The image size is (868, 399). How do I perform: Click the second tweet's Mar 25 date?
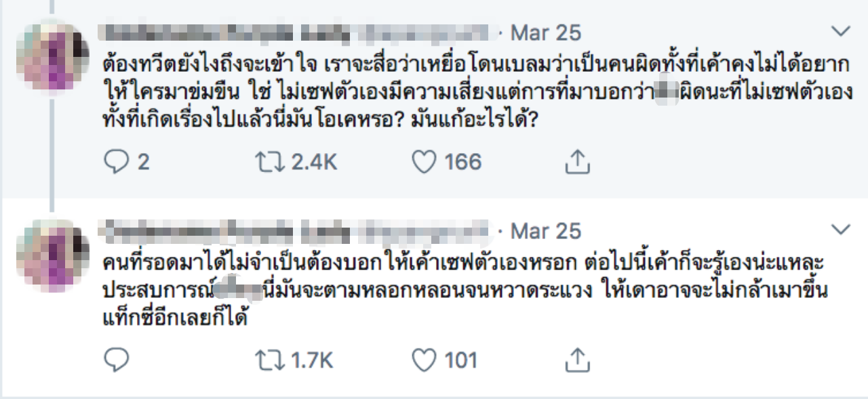tap(546, 230)
